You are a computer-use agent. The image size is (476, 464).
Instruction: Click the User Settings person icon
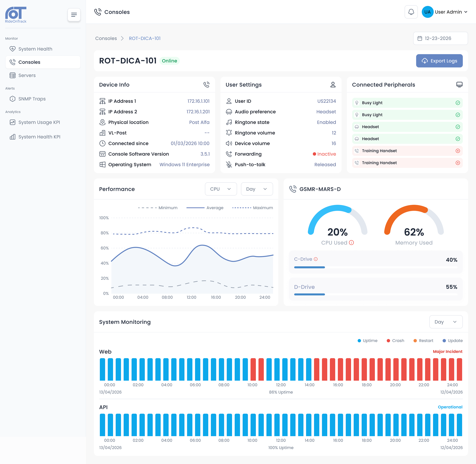click(333, 85)
